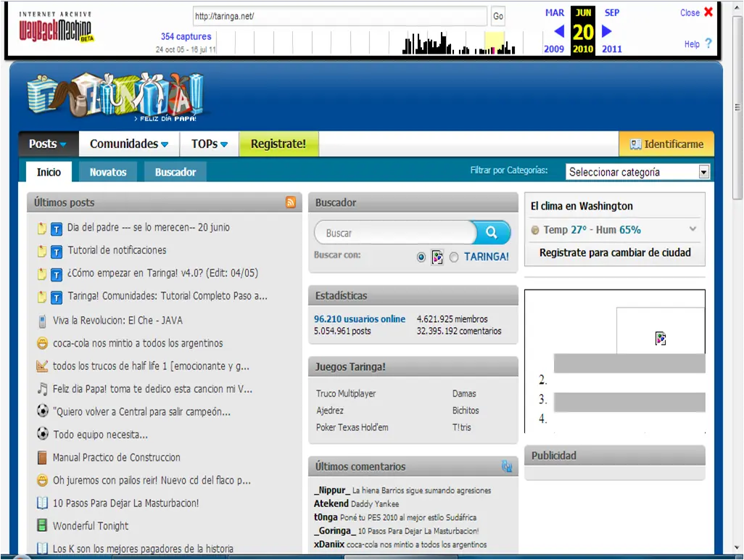The height and width of the screenshot is (560, 744).
Task: Open the Bichitos game link
Action: tap(466, 411)
